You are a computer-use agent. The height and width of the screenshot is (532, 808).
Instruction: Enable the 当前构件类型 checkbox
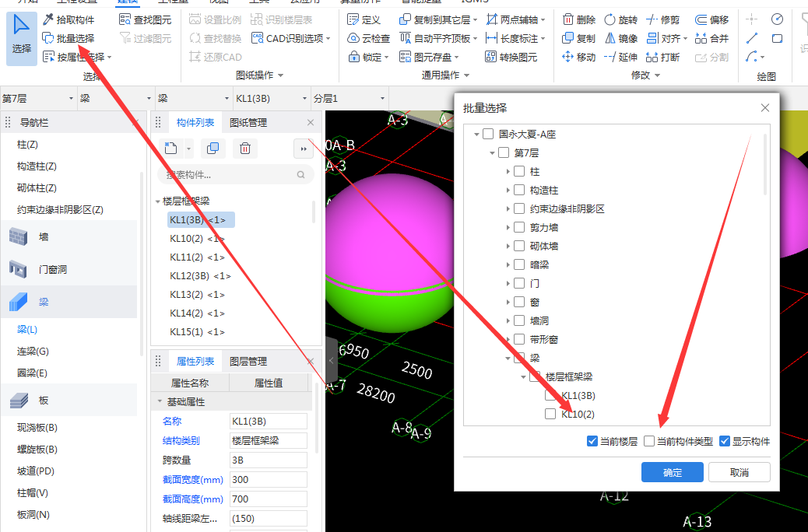(x=649, y=441)
